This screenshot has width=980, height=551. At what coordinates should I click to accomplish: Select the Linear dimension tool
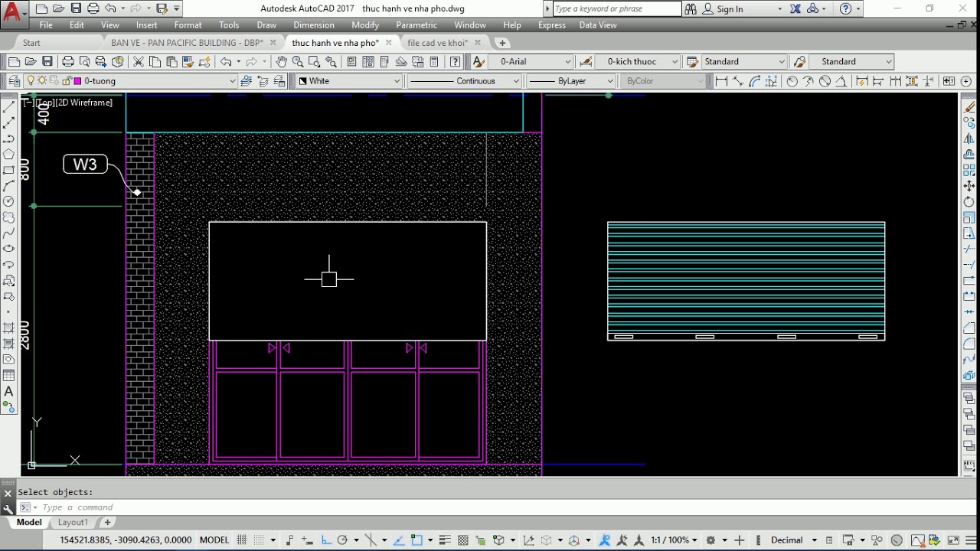click(x=721, y=81)
